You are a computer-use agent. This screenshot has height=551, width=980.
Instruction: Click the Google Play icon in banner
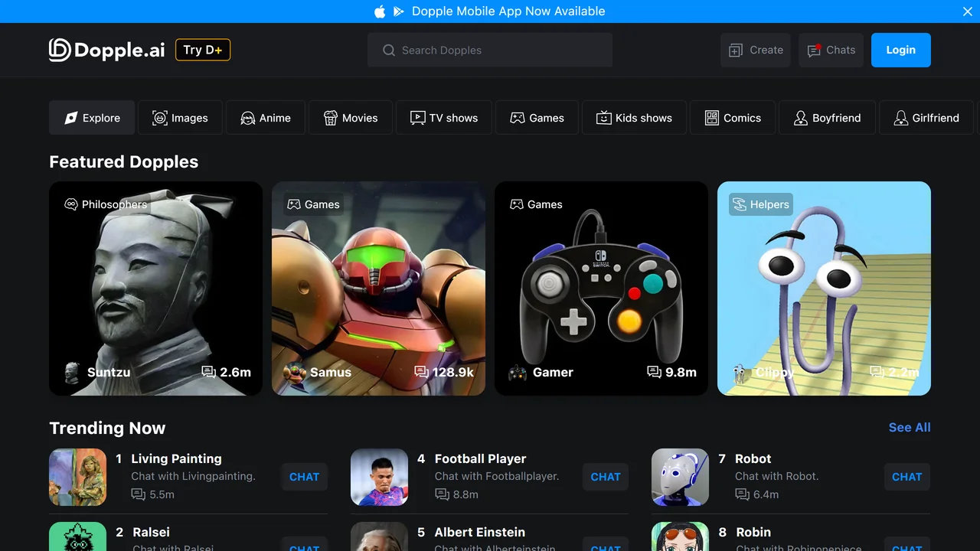click(398, 11)
